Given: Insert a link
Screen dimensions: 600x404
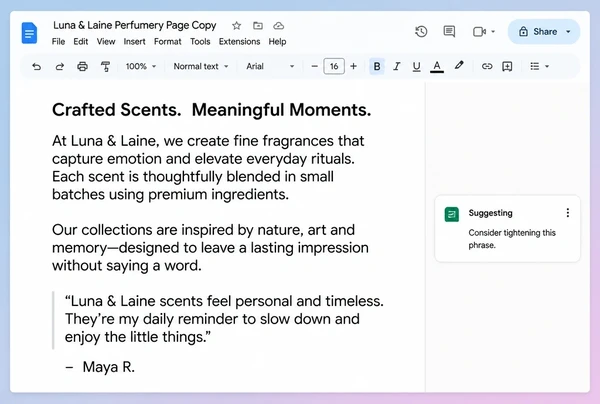Looking at the screenshot, I should click(487, 66).
